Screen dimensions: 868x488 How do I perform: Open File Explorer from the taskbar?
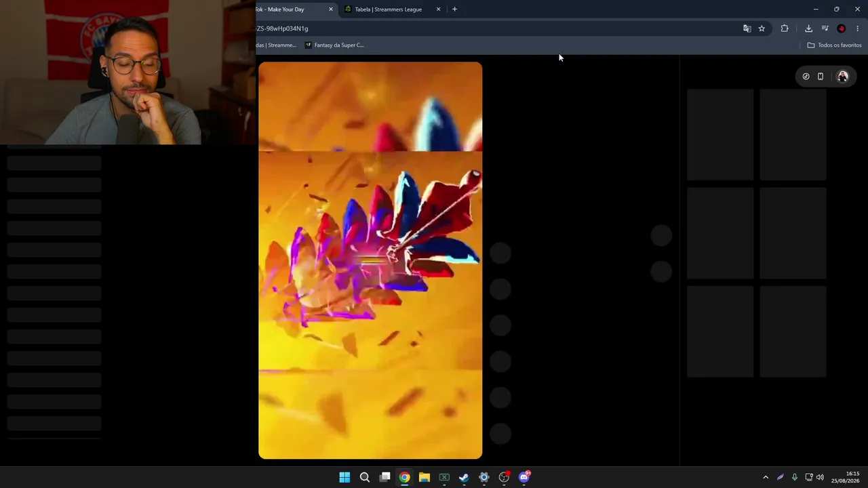point(425,477)
